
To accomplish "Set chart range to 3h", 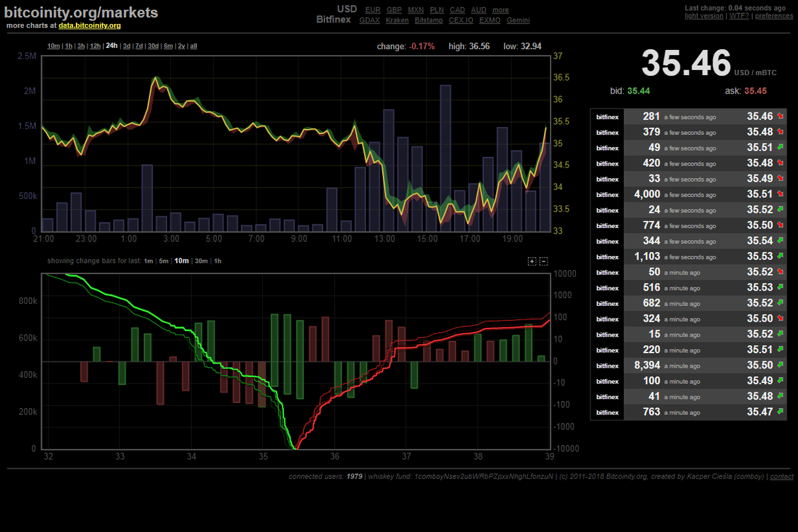I will pos(81,46).
